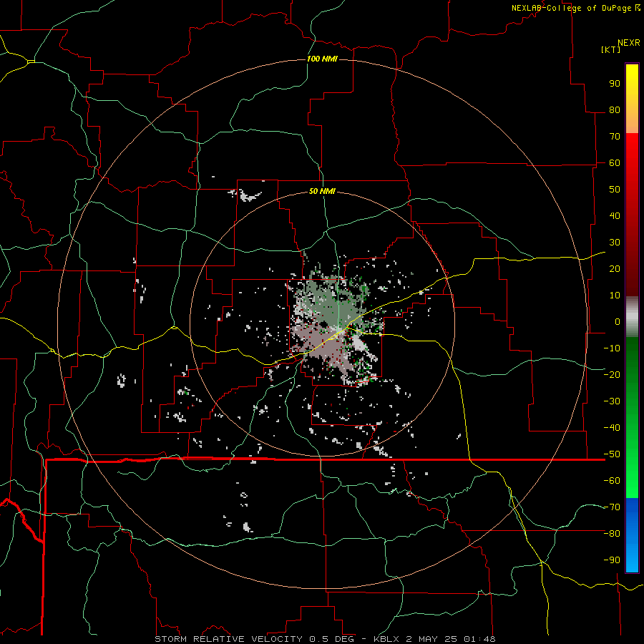Click the KT units label above the color scale
This screenshot has height=644, width=644.
(x=610, y=49)
